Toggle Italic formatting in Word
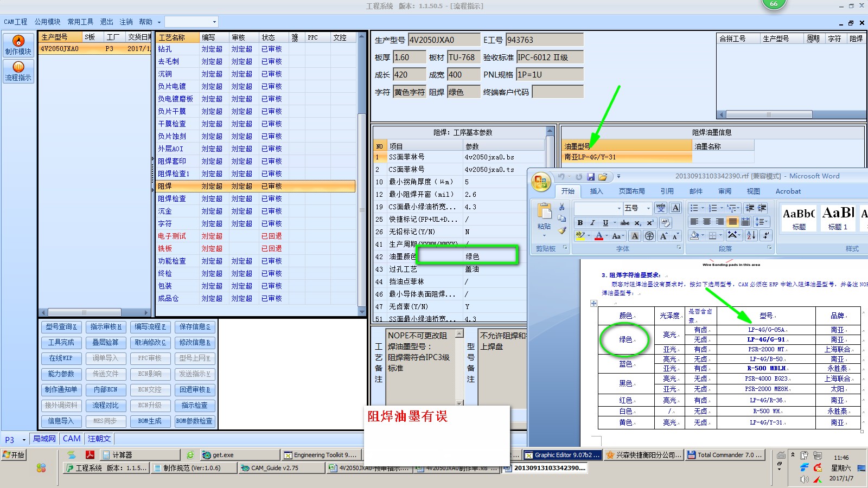868x488 pixels. 592,223
